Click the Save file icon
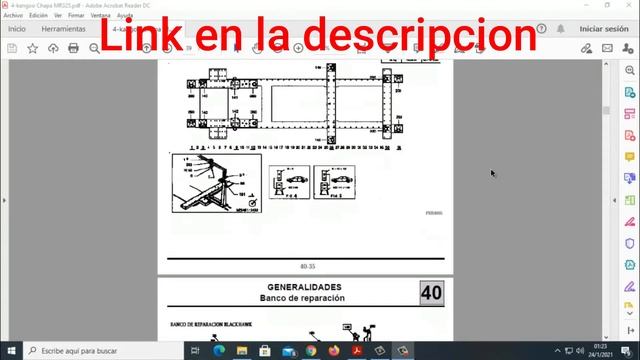This screenshot has height=360, width=640. click(12, 48)
